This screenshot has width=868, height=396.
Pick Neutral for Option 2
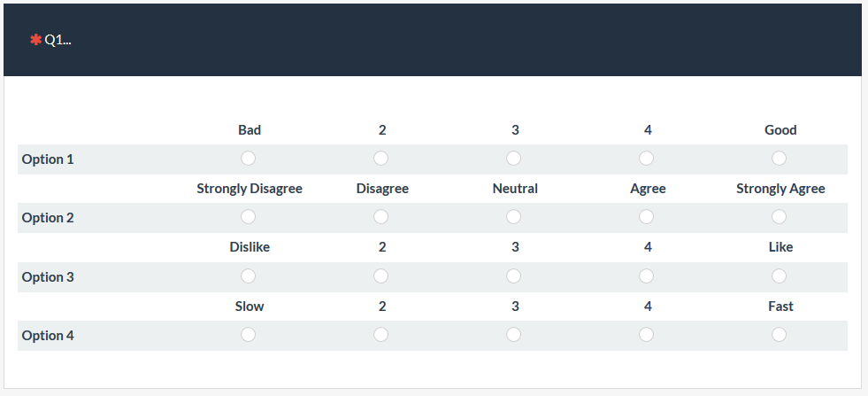coord(514,217)
